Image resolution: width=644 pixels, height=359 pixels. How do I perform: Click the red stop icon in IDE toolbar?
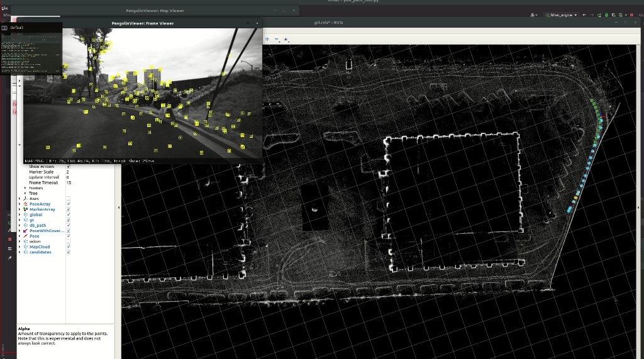click(631, 15)
